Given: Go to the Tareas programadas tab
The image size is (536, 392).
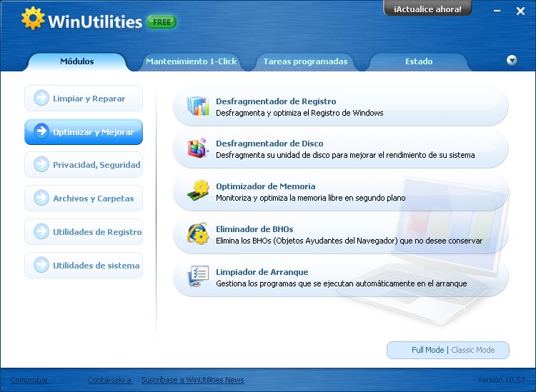Looking at the screenshot, I should tap(305, 62).
